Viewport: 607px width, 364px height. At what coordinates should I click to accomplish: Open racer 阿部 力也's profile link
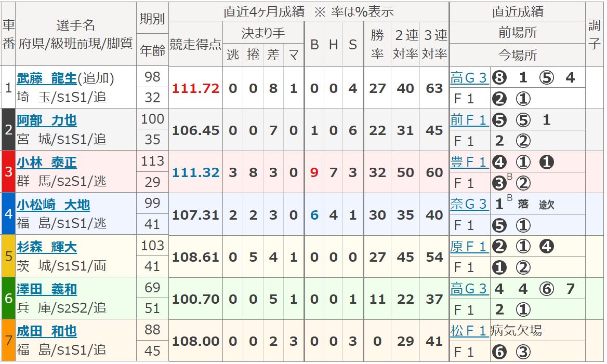click(x=47, y=120)
